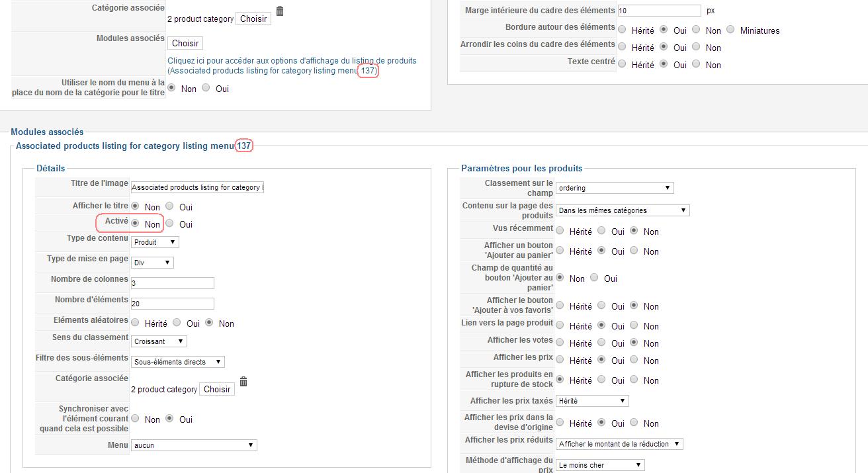Viewport: 868px width, 473px height.
Task: Select Hérité for prix dans la devise d'origine
Action: tap(560, 422)
